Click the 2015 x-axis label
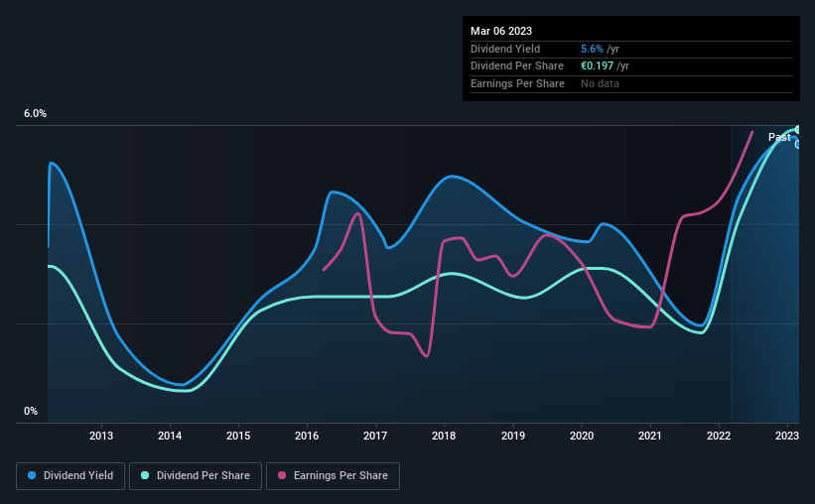The height and width of the screenshot is (504, 815). 238,436
